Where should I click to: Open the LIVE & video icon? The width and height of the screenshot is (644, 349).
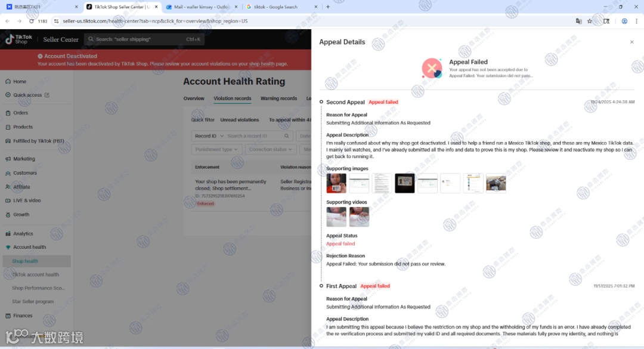[8, 200]
